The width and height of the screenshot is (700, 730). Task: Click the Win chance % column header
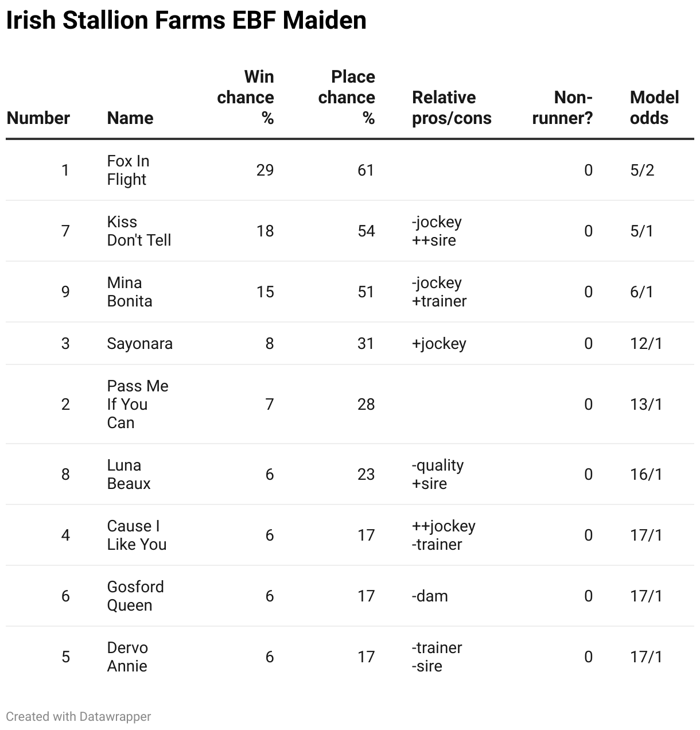(246, 98)
